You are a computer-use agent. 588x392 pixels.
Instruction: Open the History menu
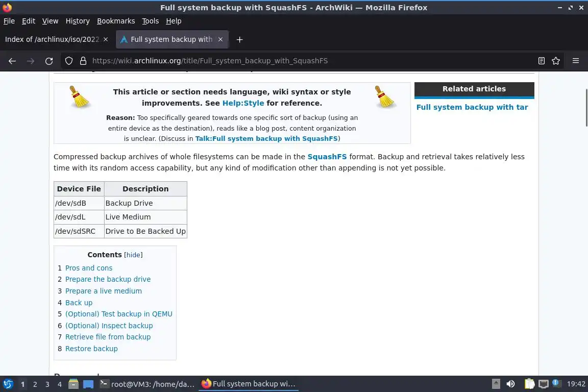tap(78, 21)
